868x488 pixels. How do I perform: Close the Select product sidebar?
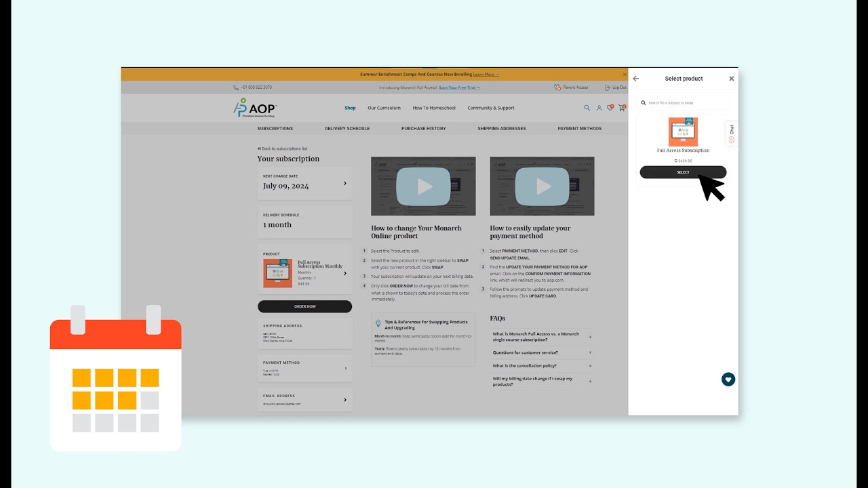732,79
